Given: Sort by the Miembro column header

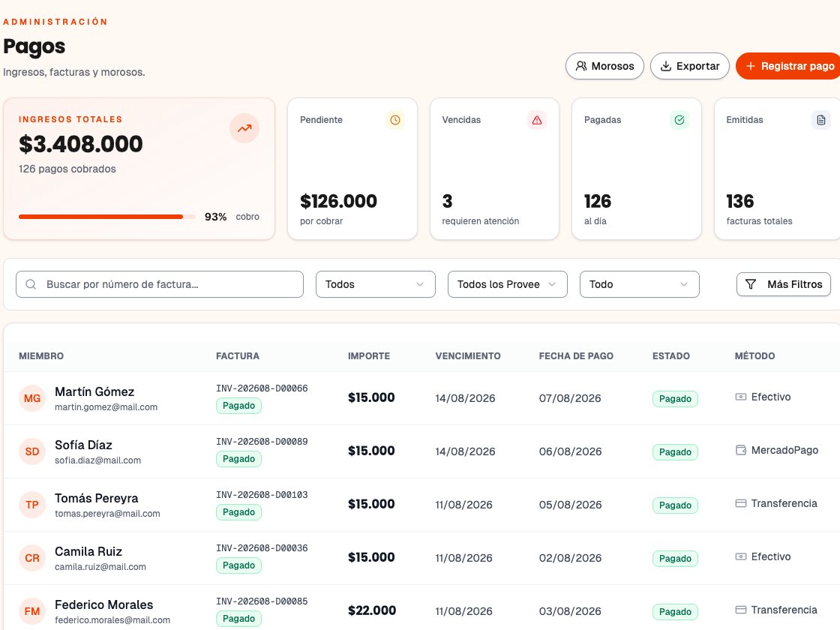Looking at the screenshot, I should [x=41, y=355].
